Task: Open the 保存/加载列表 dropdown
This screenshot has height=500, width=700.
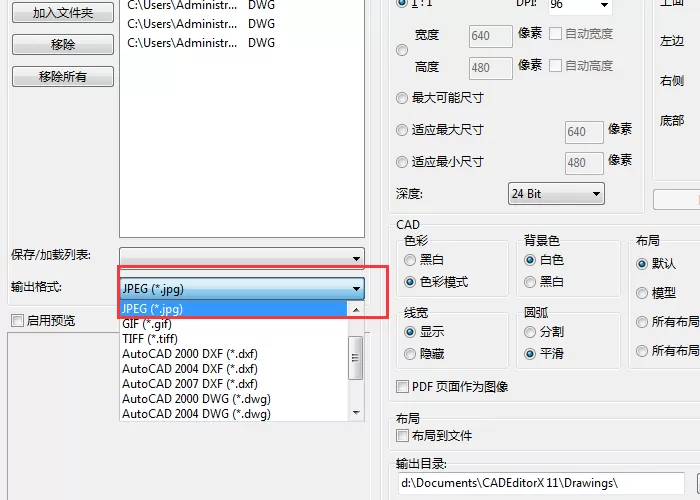Action: click(242, 258)
